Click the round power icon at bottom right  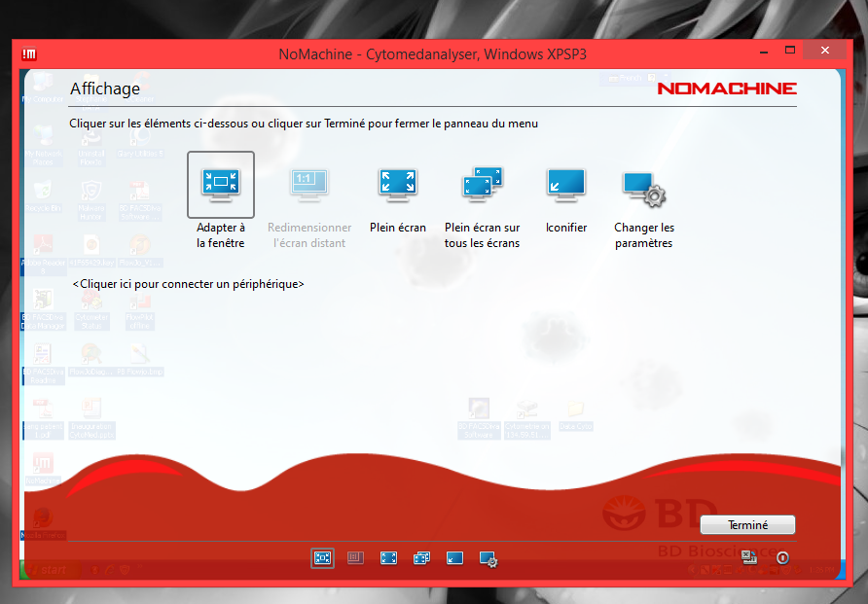782,557
